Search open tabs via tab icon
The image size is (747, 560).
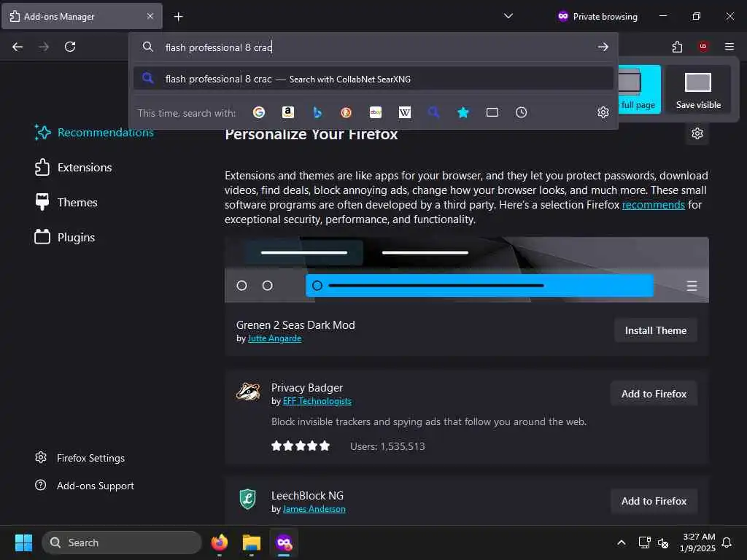click(x=492, y=112)
